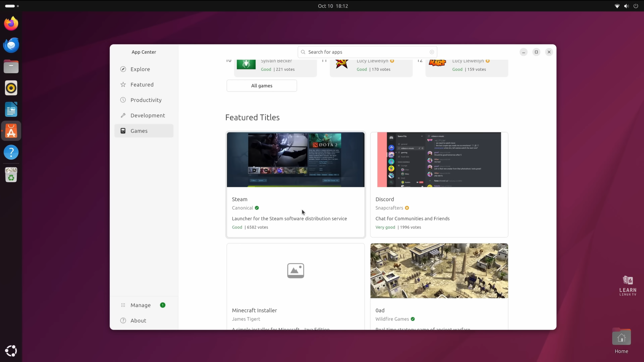Viewport: 644px width, 362px height.
Task: Open the Ubuntu Show Apps button
Action: [x=11, y=351]
